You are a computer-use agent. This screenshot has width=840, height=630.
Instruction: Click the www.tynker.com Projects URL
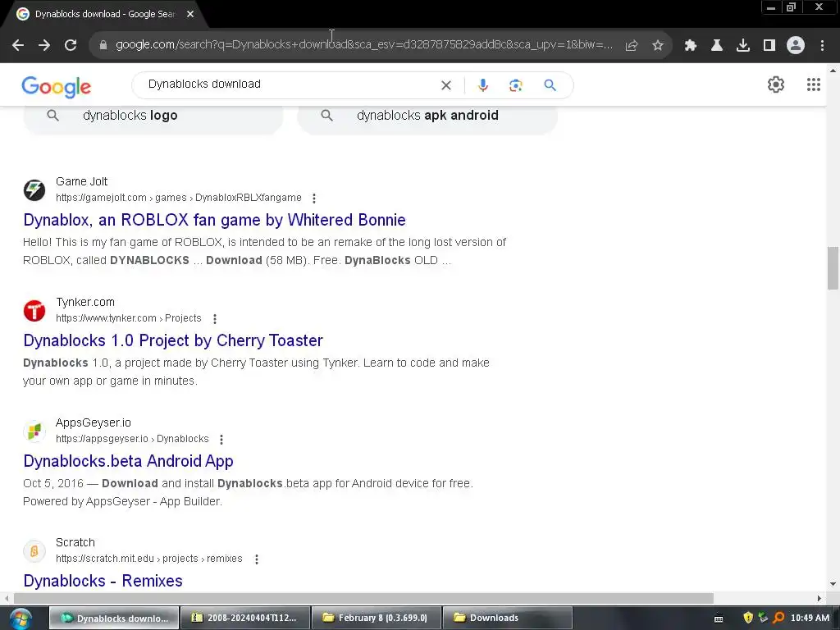click(x=129, y=318)
